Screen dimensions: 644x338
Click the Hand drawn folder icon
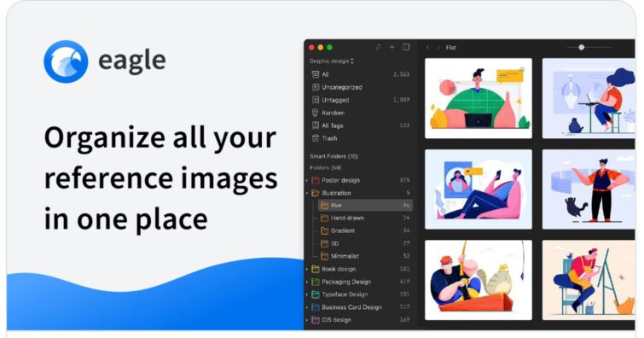tap(324, 218)
